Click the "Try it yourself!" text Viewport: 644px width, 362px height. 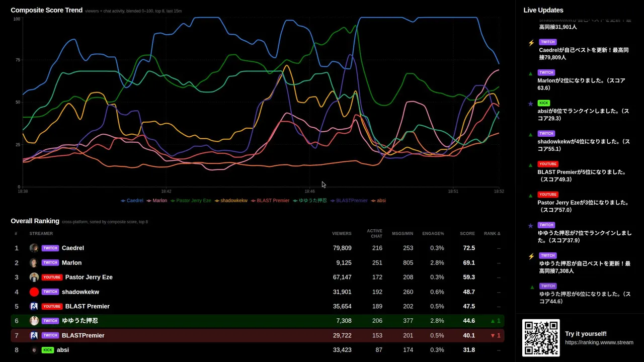[586, 334]
